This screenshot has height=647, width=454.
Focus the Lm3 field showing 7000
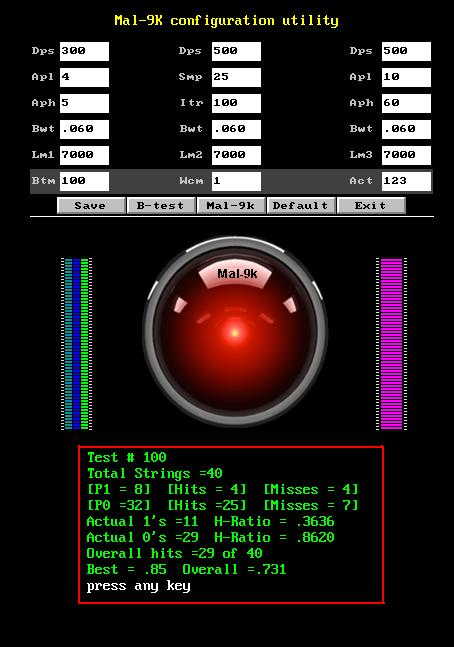(x=407, y=155)
